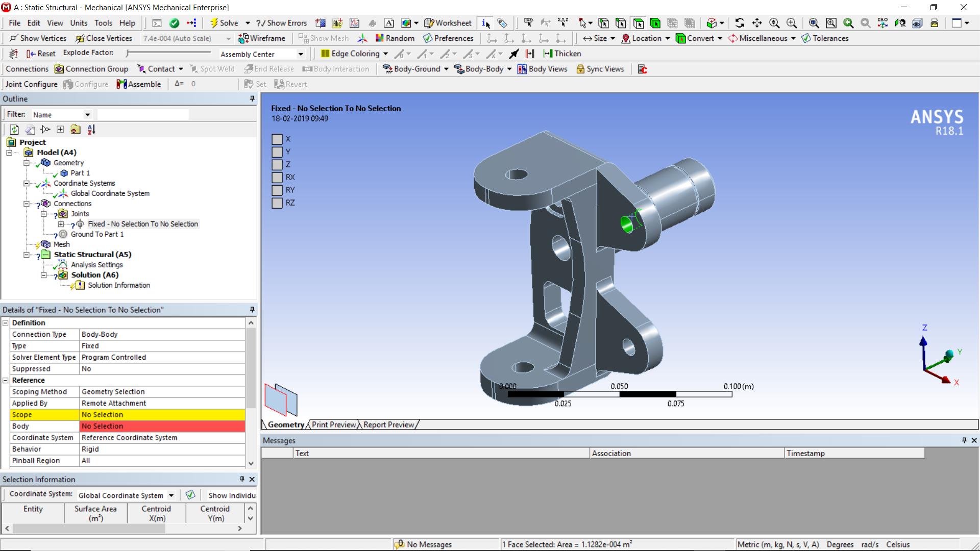Click the Explode Factor slider track
The width and height of the screenshot is (980, 551).
(168, 53)
